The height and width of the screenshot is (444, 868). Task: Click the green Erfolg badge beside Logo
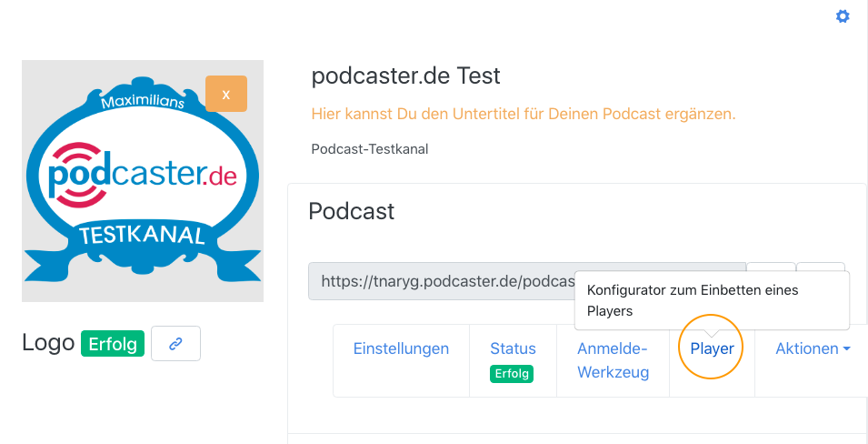coord(113,344)
